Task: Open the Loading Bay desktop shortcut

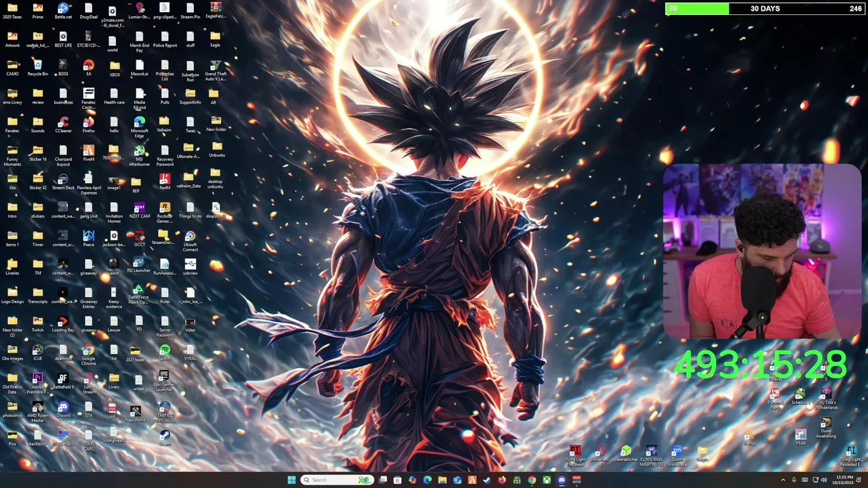Action: [63, 324]
